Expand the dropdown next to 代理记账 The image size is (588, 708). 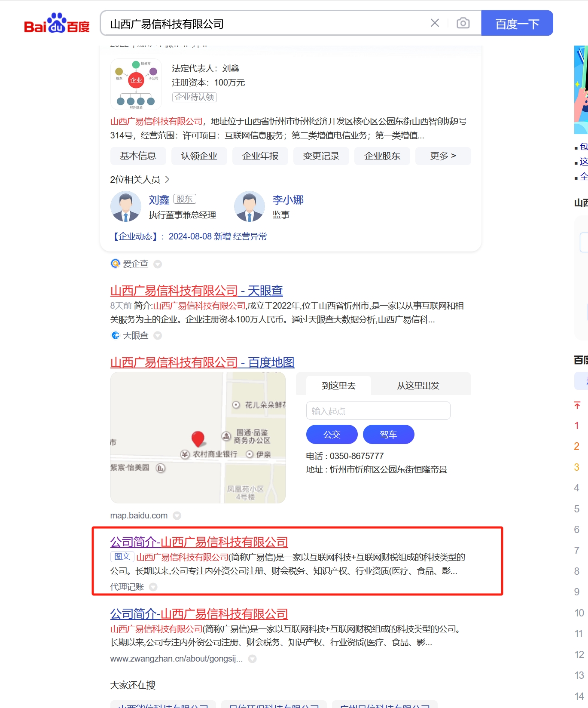click(x=153, y=587)
